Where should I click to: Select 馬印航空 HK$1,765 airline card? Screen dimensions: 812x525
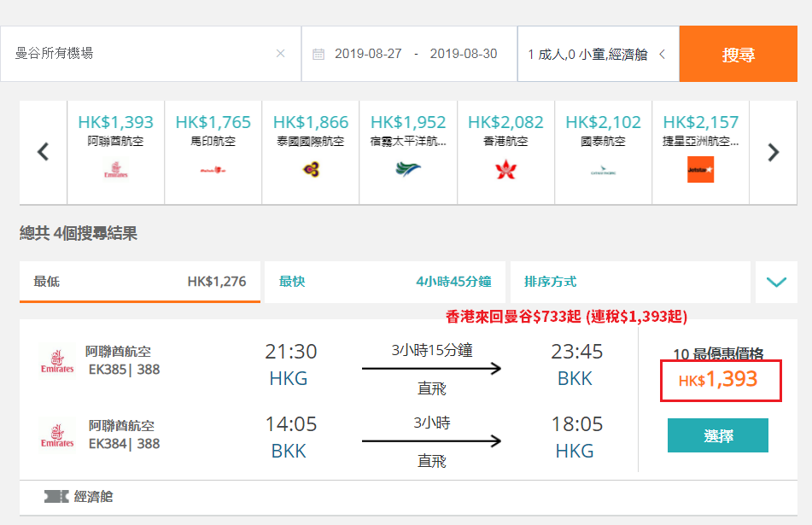pyautogui.click(x=213, y=152)
